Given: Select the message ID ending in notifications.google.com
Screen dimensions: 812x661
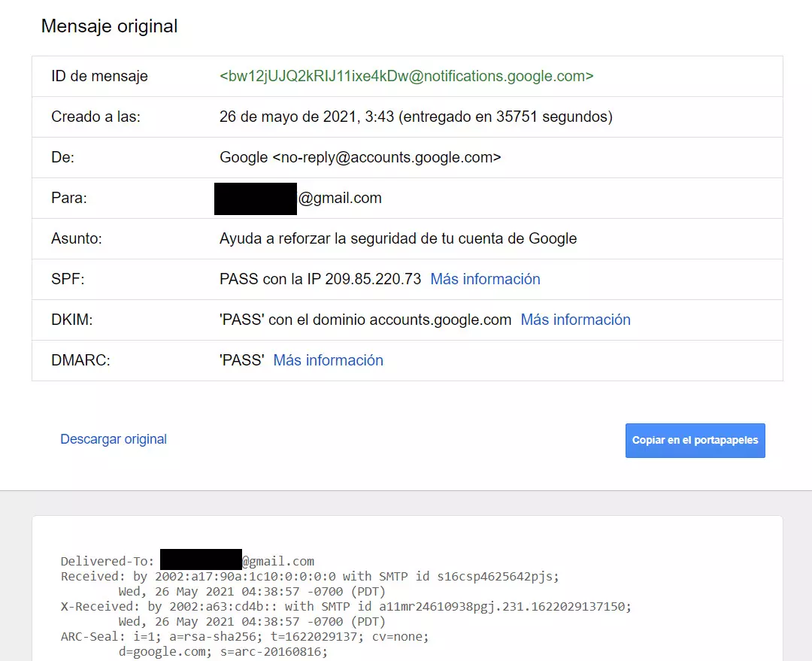Looking at the screenshot, I should (407, 76).
